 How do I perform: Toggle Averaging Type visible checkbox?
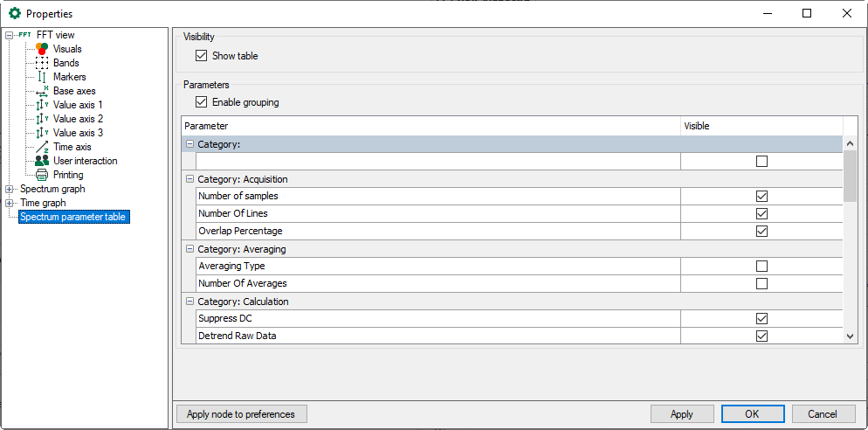pyautogui.click(x=761, y=266)
